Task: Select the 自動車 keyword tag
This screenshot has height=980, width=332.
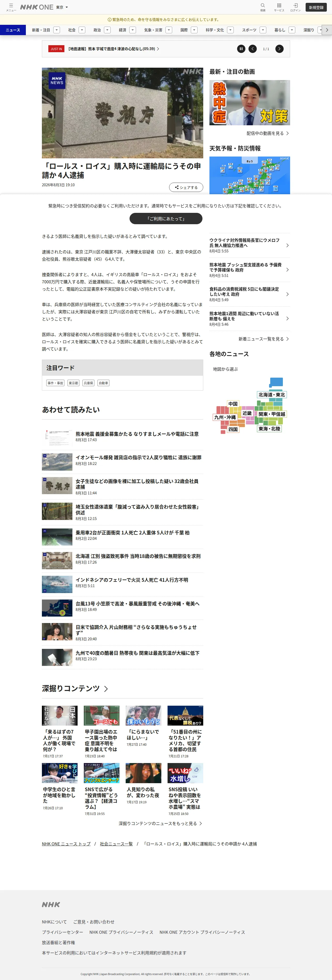Action: [103, 383]
